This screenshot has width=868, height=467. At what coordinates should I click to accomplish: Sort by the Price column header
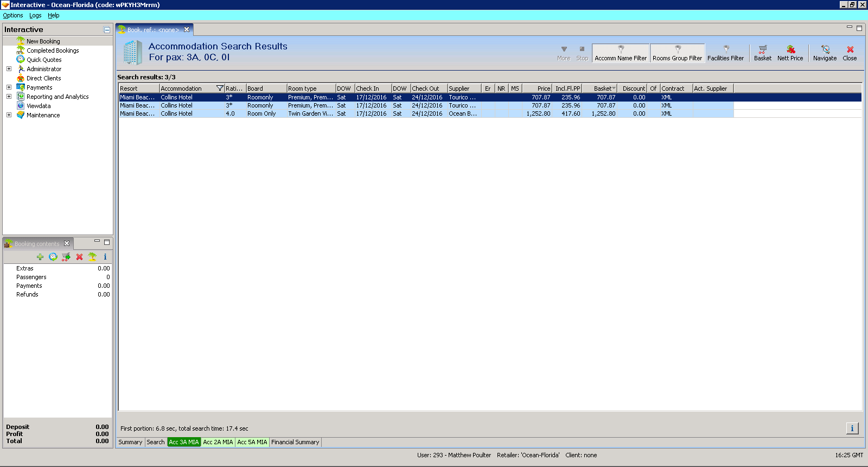coord(537,89)
